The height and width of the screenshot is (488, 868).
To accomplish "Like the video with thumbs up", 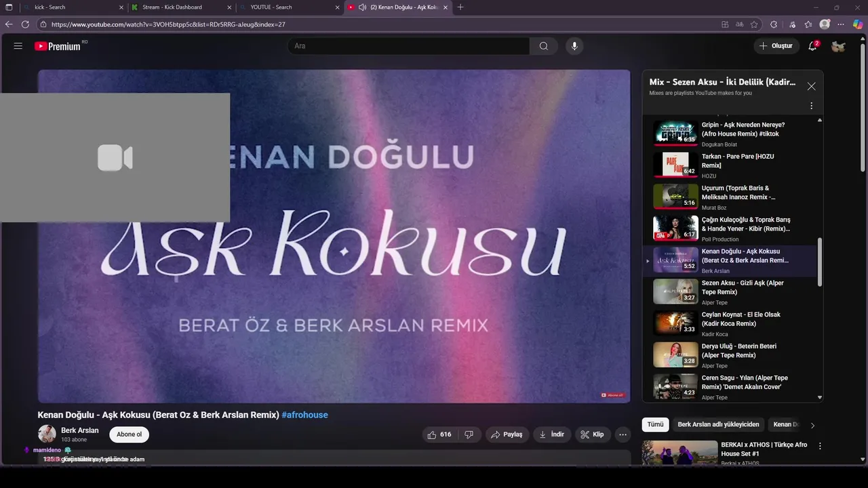I will tap(439, 434).
